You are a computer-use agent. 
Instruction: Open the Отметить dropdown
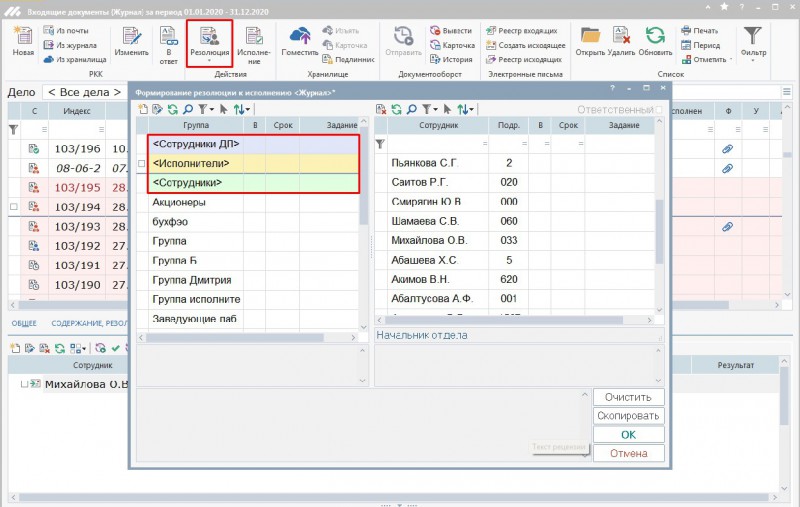point(707,59)
